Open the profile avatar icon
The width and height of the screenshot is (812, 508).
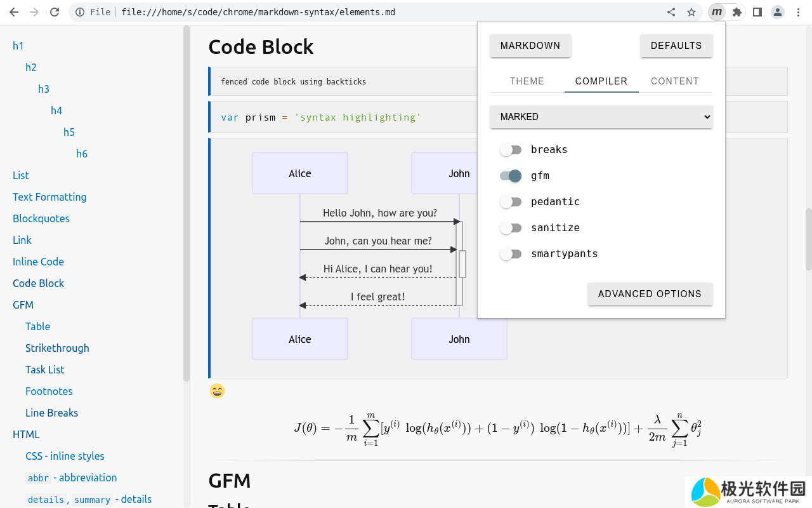tap(777, 12)
